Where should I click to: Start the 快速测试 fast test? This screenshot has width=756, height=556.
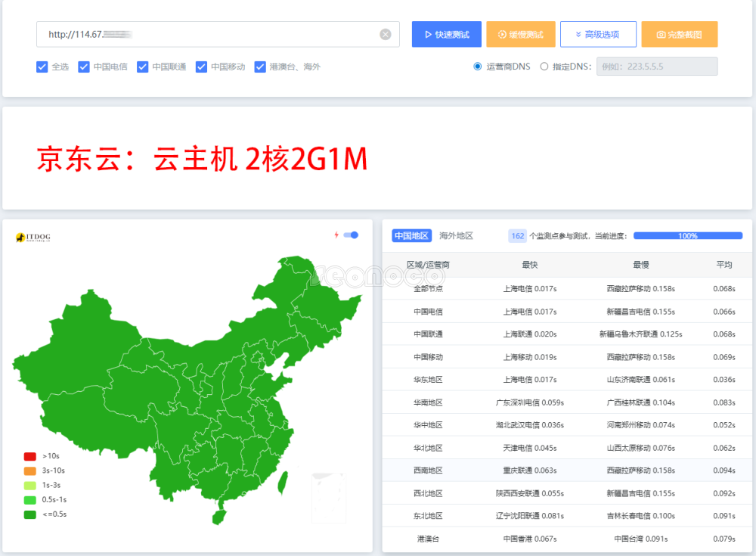point(446,34)
